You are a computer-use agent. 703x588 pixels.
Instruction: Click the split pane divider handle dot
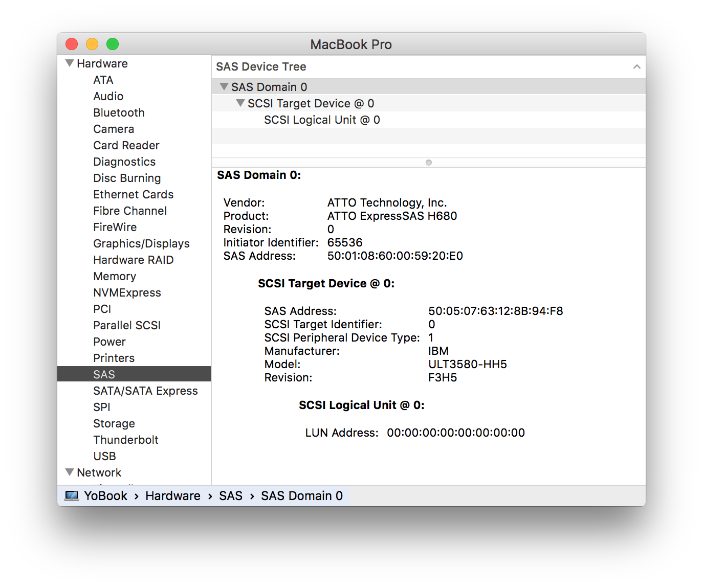click(x=429, y=163)
